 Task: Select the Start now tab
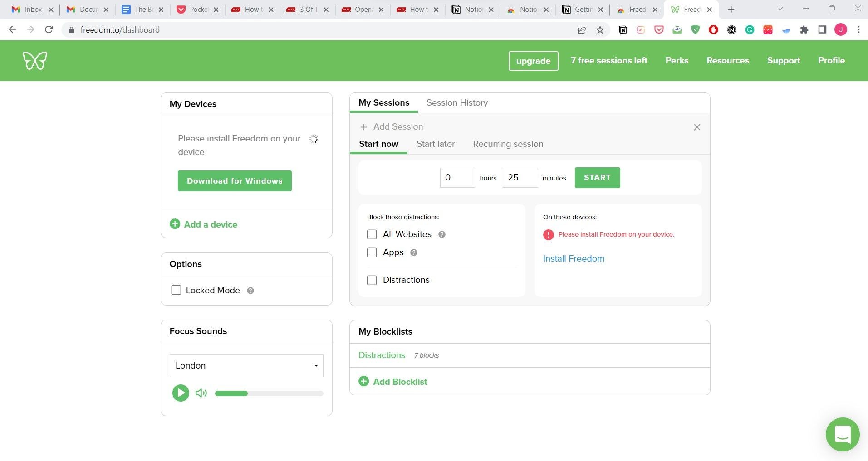coord(378,144)
